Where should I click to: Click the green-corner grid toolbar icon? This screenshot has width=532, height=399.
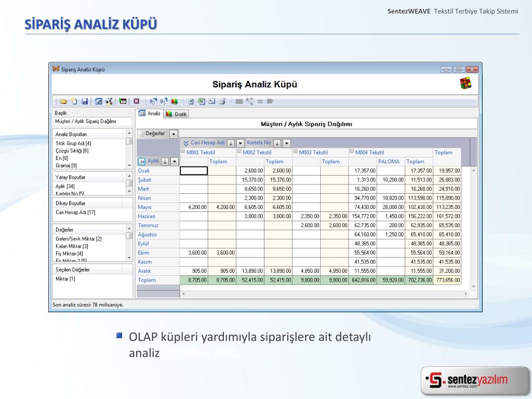point(123,101)
